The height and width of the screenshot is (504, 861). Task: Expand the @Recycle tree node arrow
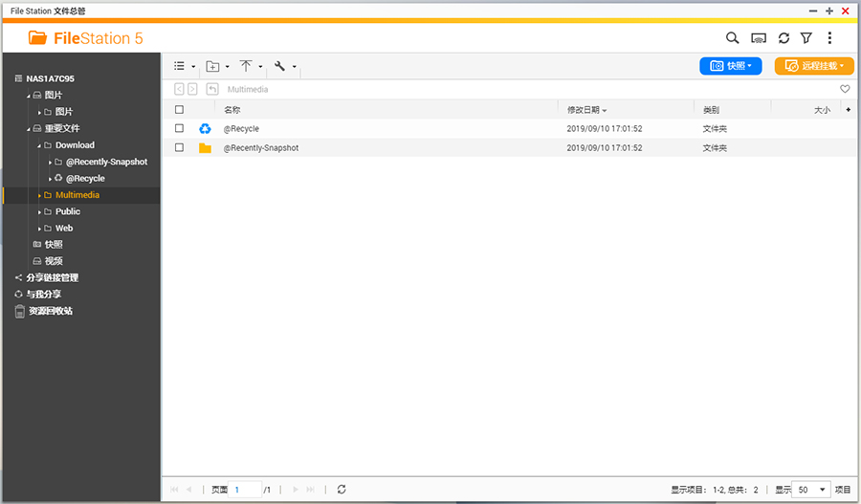click(x=50, y=179)
